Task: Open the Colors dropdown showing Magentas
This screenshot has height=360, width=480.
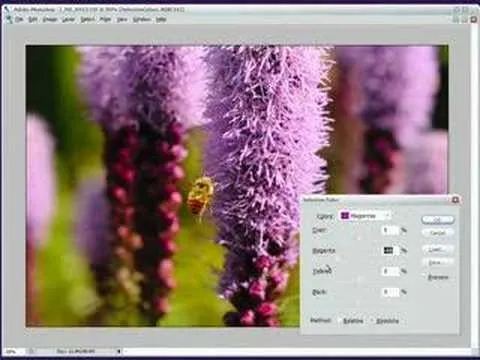Action: (x=364, y=216)
